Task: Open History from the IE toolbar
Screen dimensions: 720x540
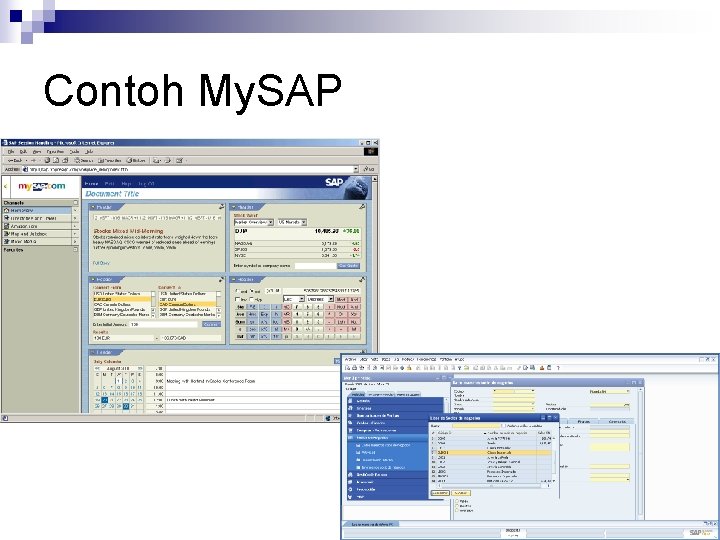Action: [136, 160]
